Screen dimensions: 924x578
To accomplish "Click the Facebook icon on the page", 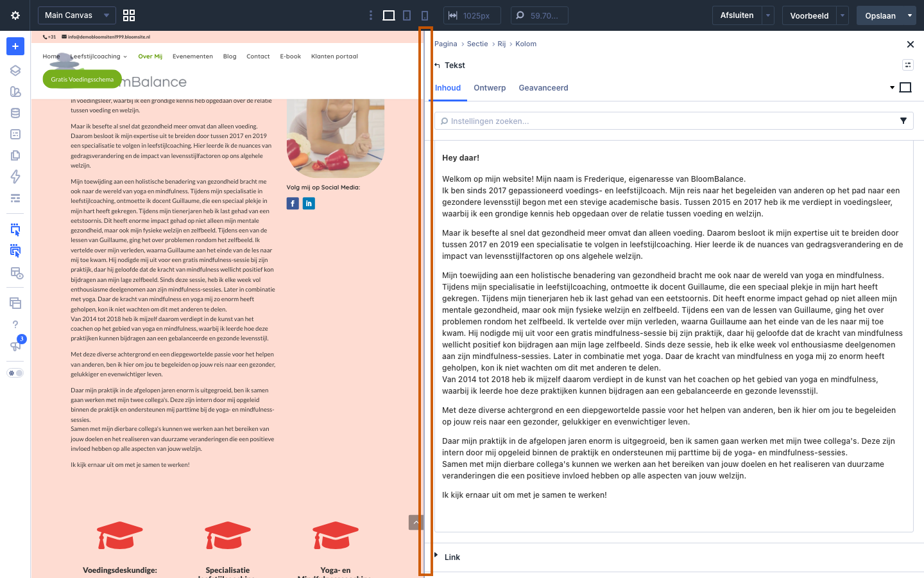I will [x=293, y=204].
